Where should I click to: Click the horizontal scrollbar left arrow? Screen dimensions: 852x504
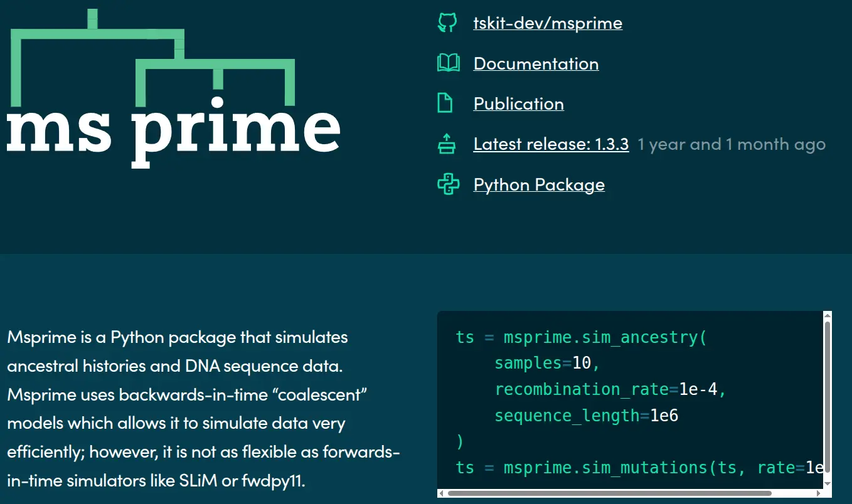pos(442,494)
